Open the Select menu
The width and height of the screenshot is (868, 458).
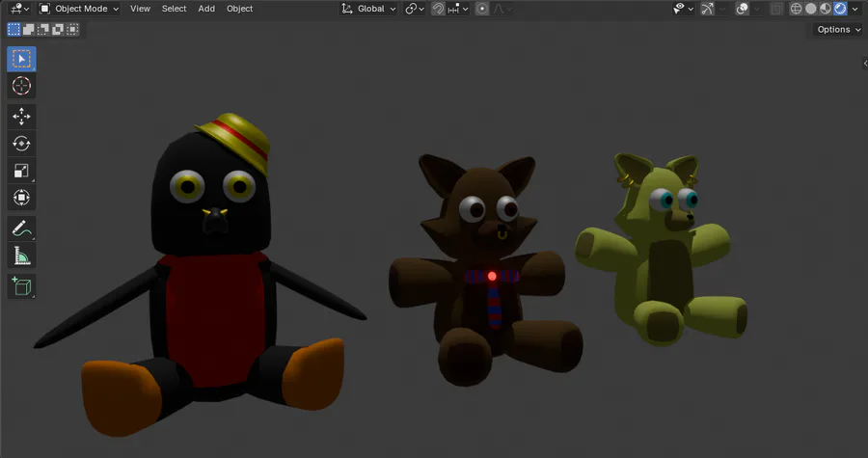pos(174,9)
